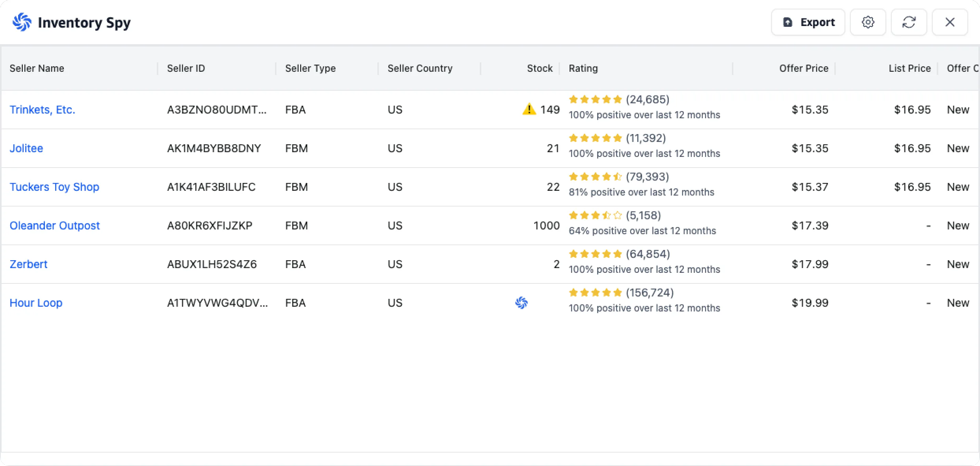Click list price $16.95 in Jolitee row
Viewport: 980px width, 466px height.
[x=912, y=148]
